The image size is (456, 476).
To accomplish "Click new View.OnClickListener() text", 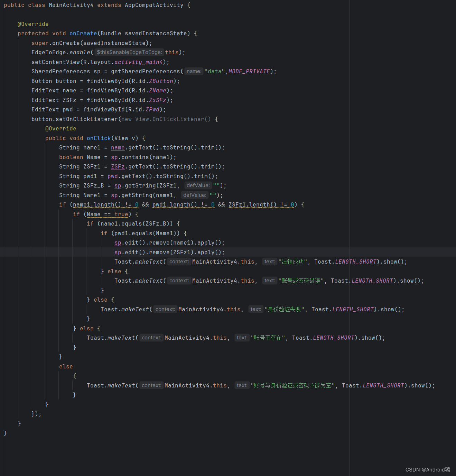I will [x=166, y=119].
